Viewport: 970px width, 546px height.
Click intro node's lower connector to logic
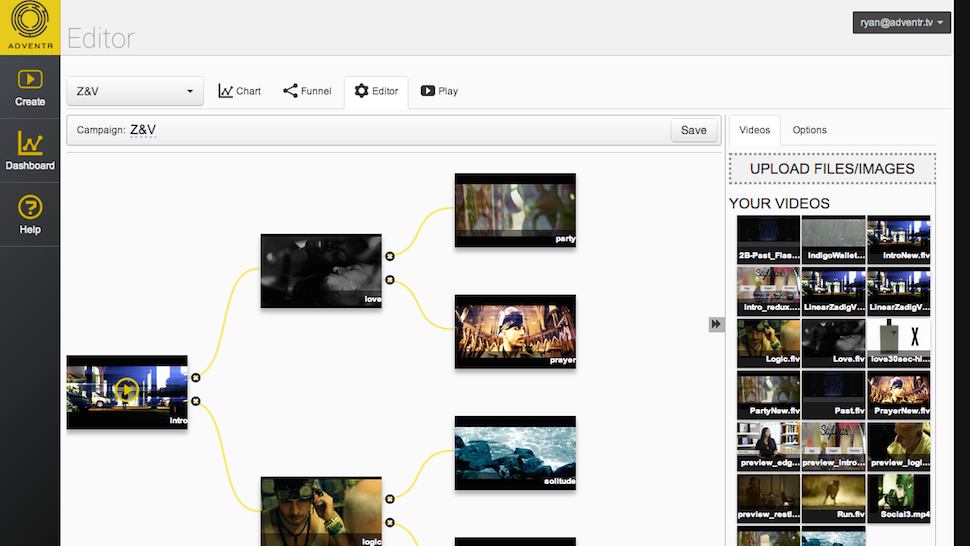[x=195, y=401]
